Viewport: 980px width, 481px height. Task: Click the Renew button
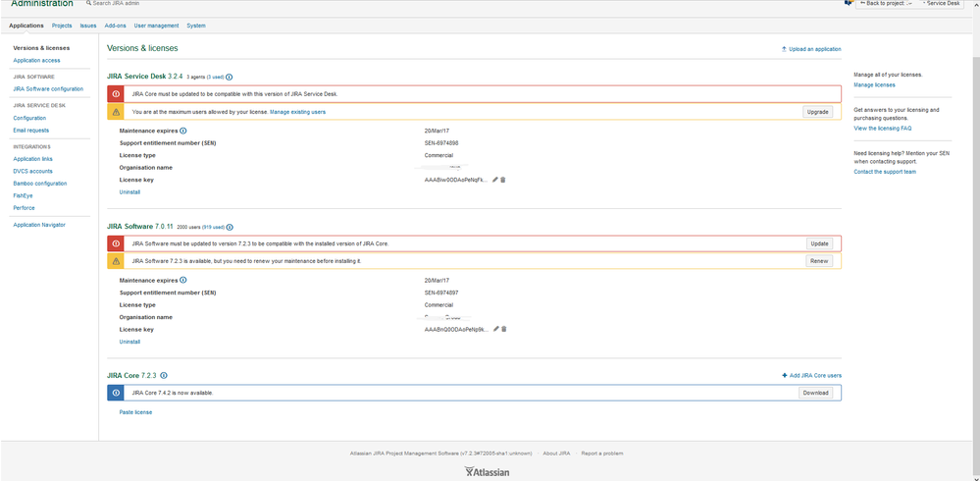tap(819, 261)
